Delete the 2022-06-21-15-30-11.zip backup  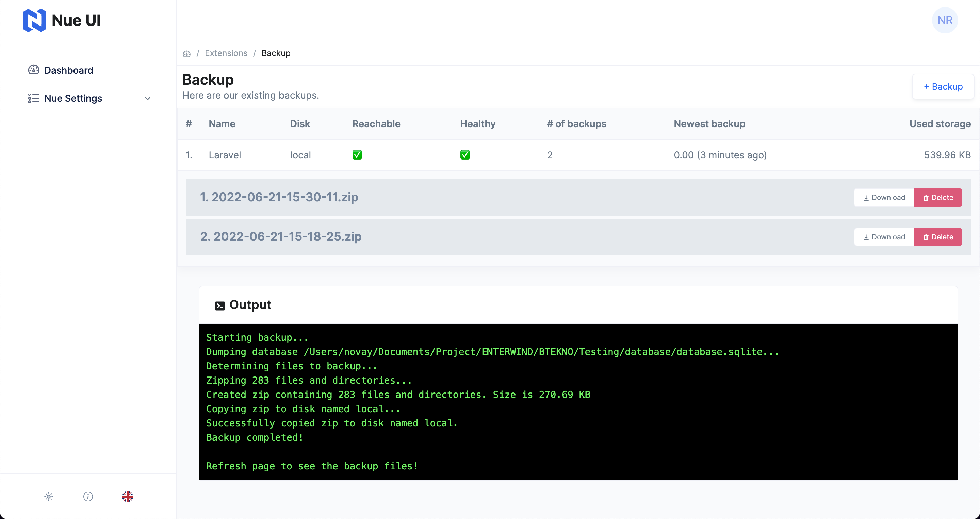point(937,197)
